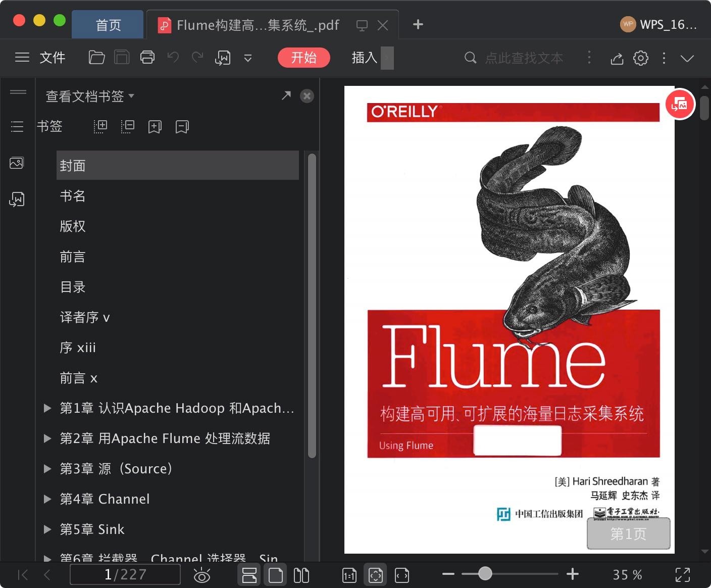Click the delete bookmark icon

coord(182,127)
